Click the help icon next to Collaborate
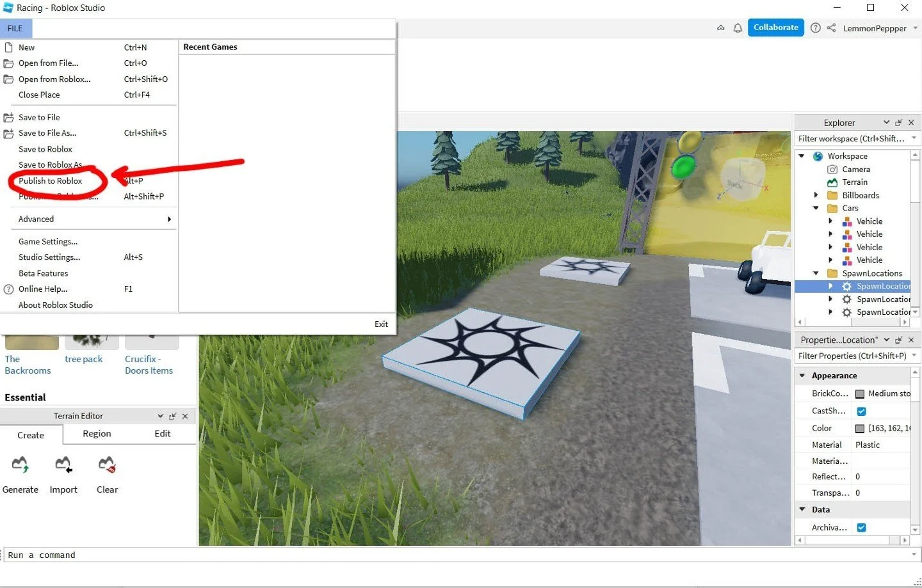Screen dimensions: 922x588 point(815,28)
